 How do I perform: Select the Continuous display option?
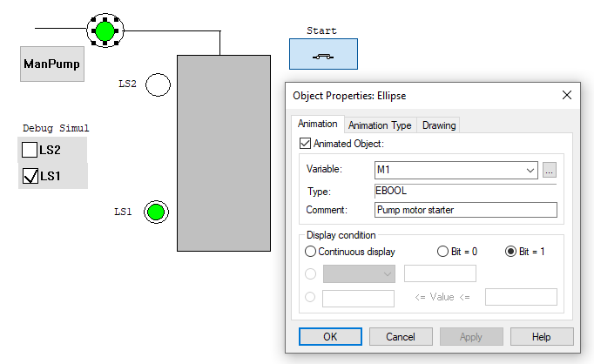tap(311, 252)
